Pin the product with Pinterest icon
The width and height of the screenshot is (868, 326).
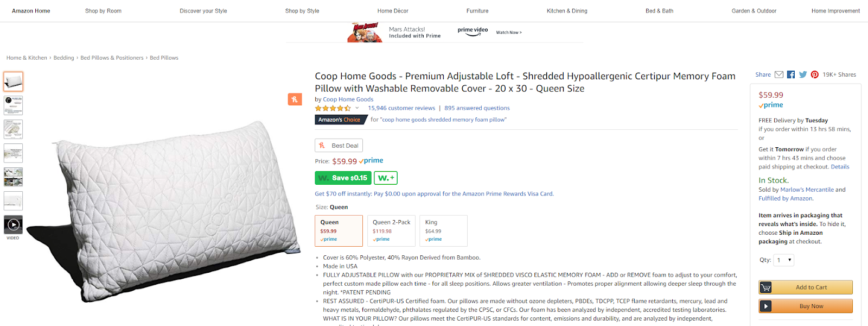815,74
